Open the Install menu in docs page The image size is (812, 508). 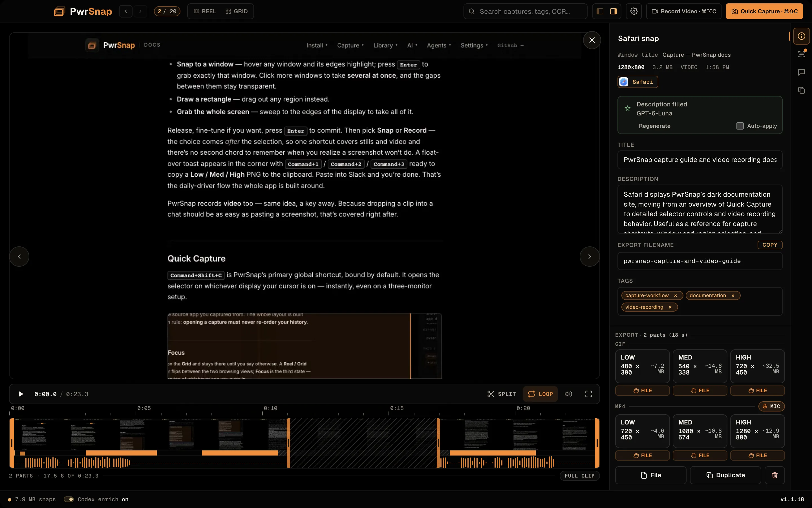(x=317, y=45)
